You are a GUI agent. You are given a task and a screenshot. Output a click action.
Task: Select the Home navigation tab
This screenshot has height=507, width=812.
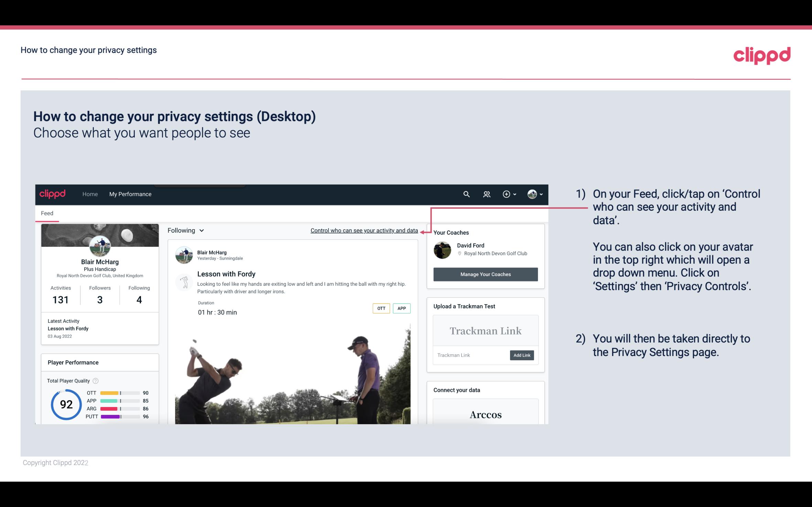89,194
